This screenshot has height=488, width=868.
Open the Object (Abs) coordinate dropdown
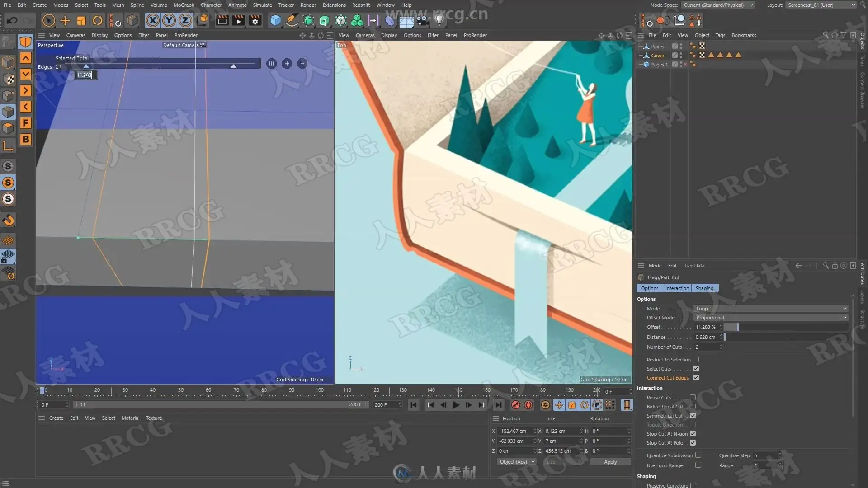coord(517,462)
